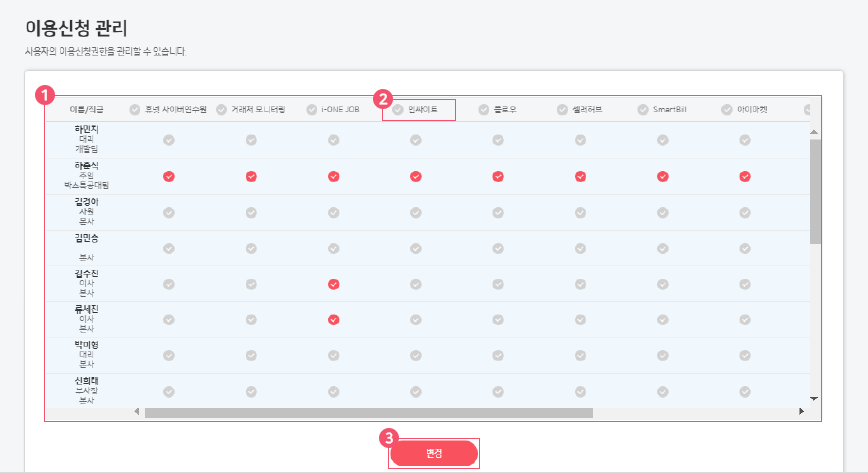This screenshot has width=868, height=473.
Task: Click the 변경 button to save changes
Action: point(434,453)
